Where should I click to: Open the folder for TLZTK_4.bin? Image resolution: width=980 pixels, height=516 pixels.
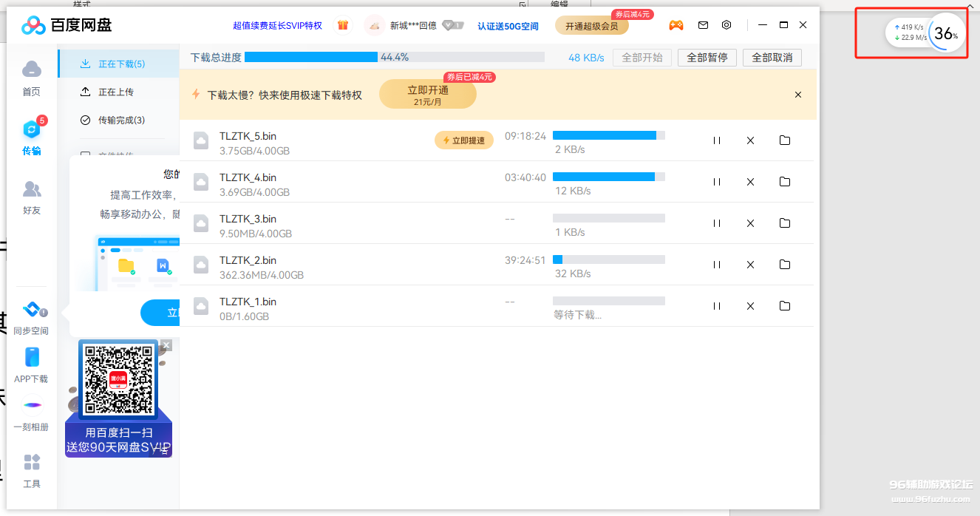(x=785, y=182)
